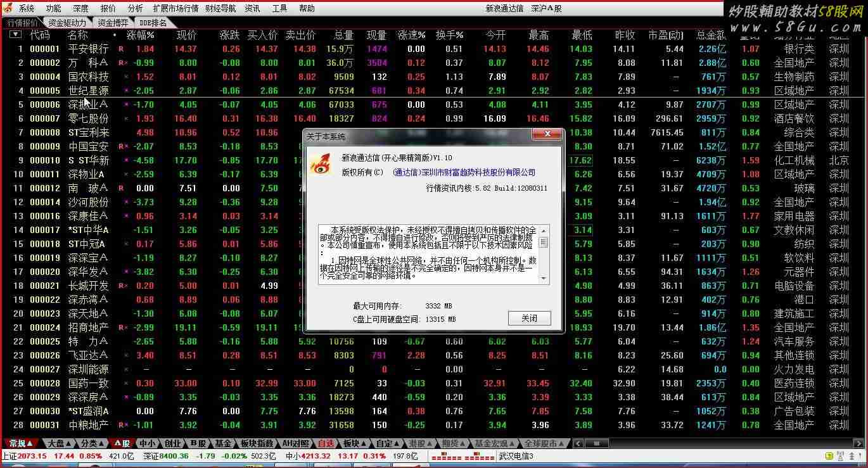
Task: Click the Sina logo inside the about dialog
Action: (x=320, y=163)
